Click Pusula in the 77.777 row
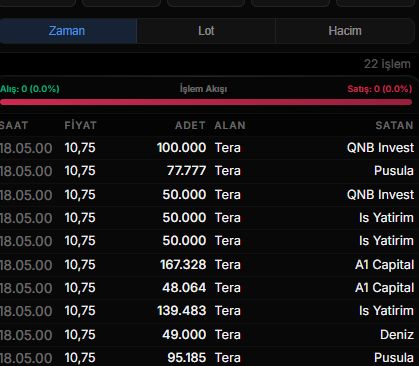 394,171
